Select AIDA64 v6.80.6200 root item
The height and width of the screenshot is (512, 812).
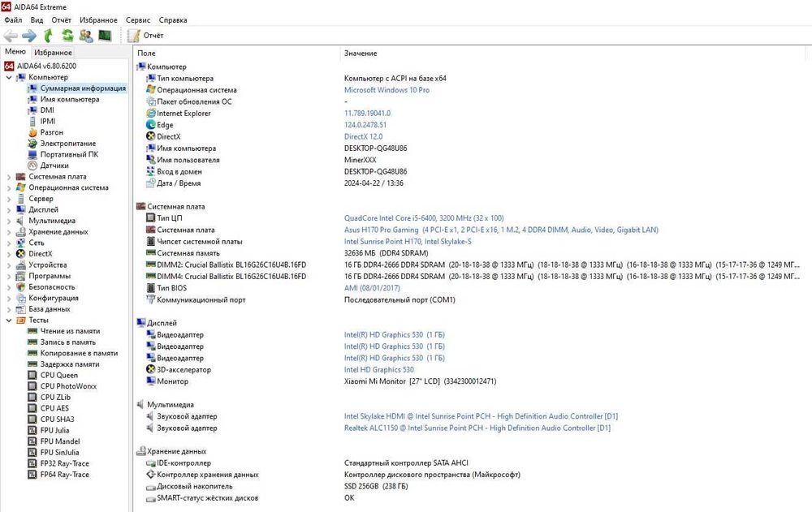click(x=40, y=66)
